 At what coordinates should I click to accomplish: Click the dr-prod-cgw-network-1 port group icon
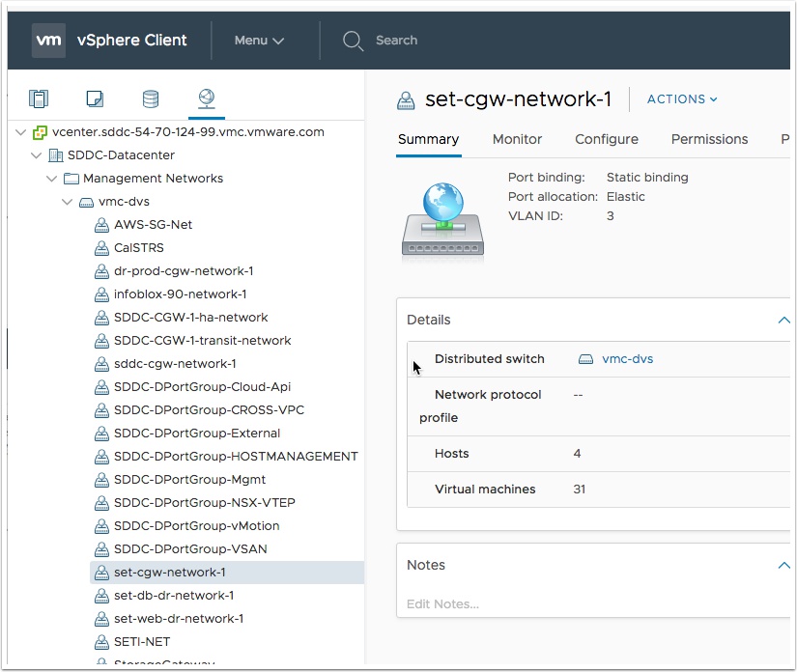[x=101, y=271]
